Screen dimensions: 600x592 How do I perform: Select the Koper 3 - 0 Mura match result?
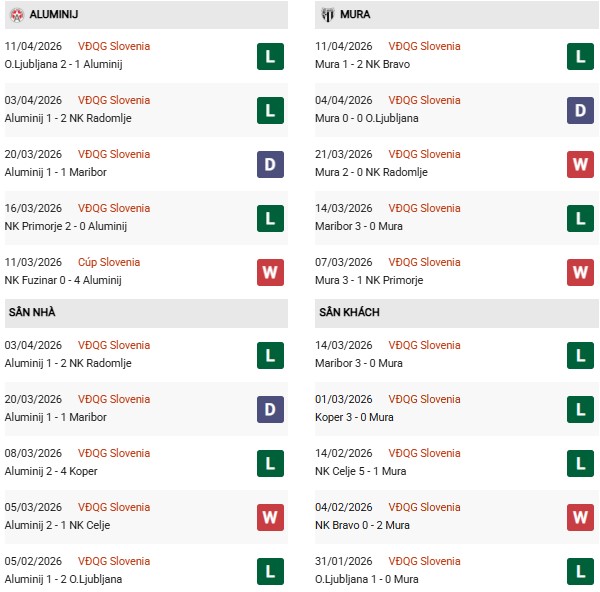[x=362, y=417]
